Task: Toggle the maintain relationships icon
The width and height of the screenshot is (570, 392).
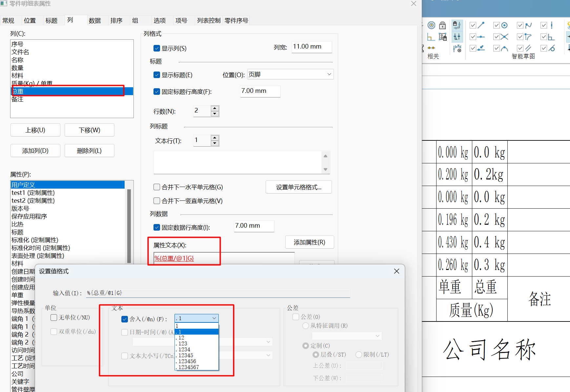Action: click(x=457, y=25)
